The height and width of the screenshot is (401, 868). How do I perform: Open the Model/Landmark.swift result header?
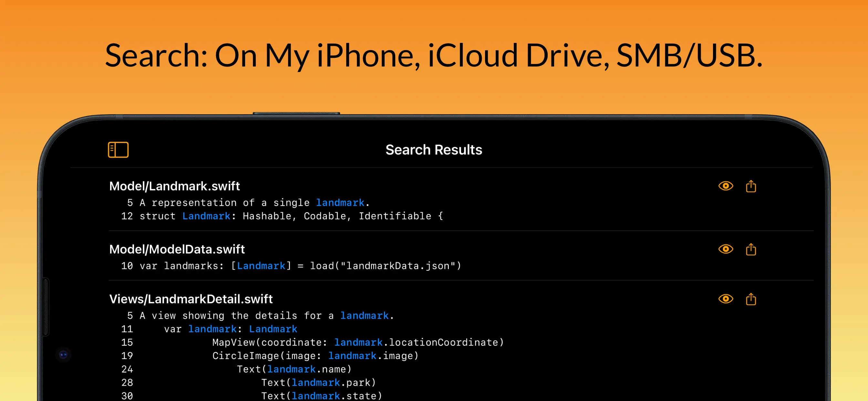pos(175,186)
